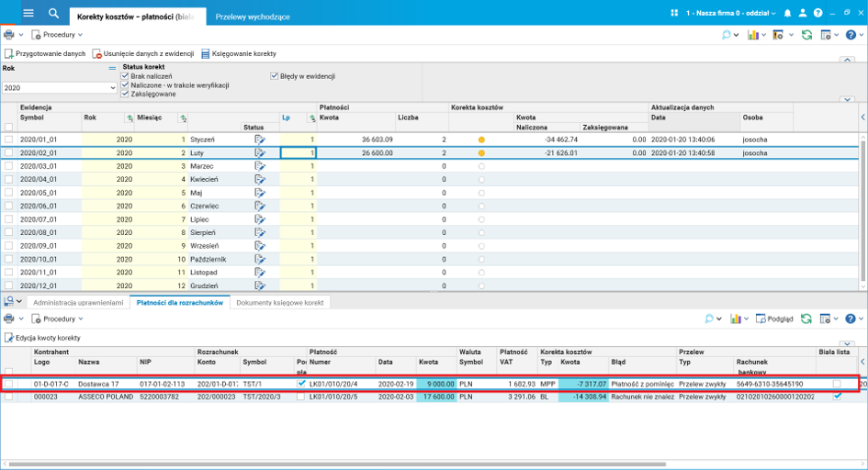The height and width of the screenshot is (470, 868).
Task: Click the search magnifier icon in title bar
Action: (x=53, y=13)
